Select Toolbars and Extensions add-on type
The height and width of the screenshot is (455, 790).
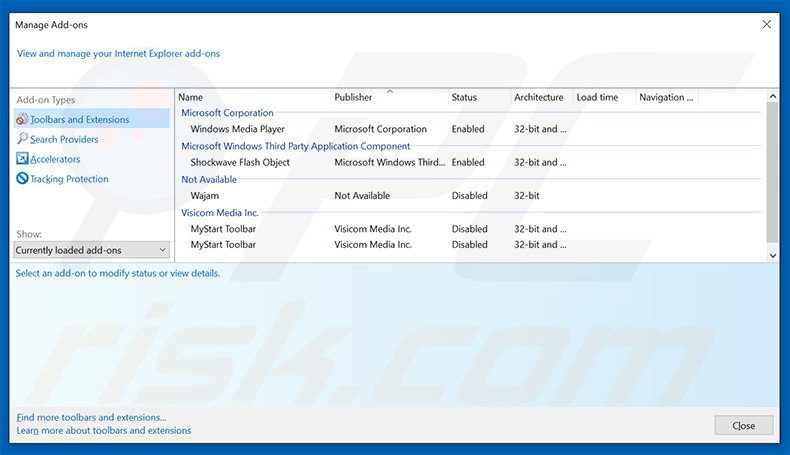92,119
